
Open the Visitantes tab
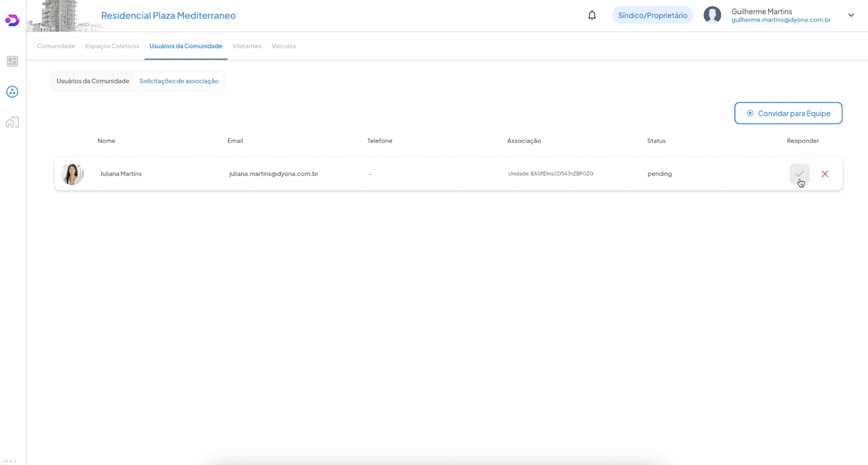click(247, 46)
